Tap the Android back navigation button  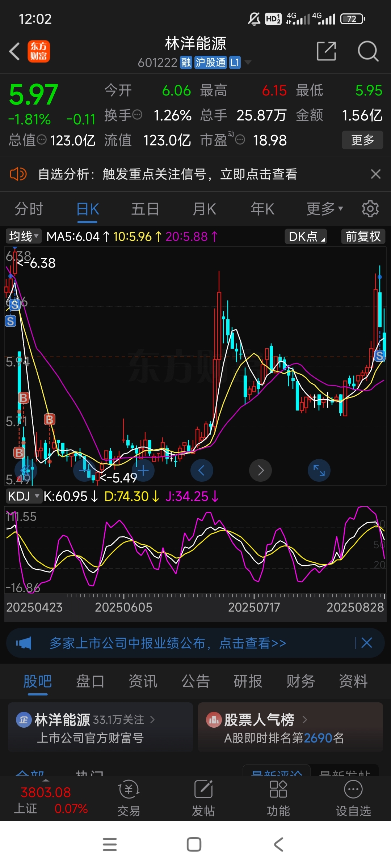(278, 844)
